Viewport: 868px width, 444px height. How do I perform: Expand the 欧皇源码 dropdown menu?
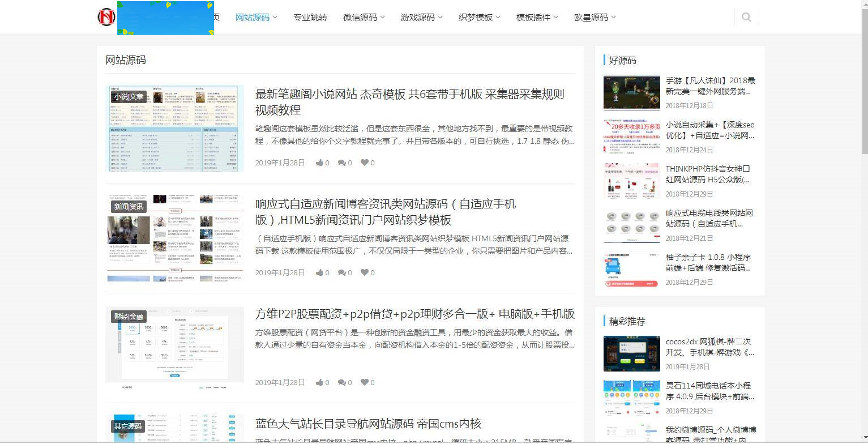coord(594,17)
